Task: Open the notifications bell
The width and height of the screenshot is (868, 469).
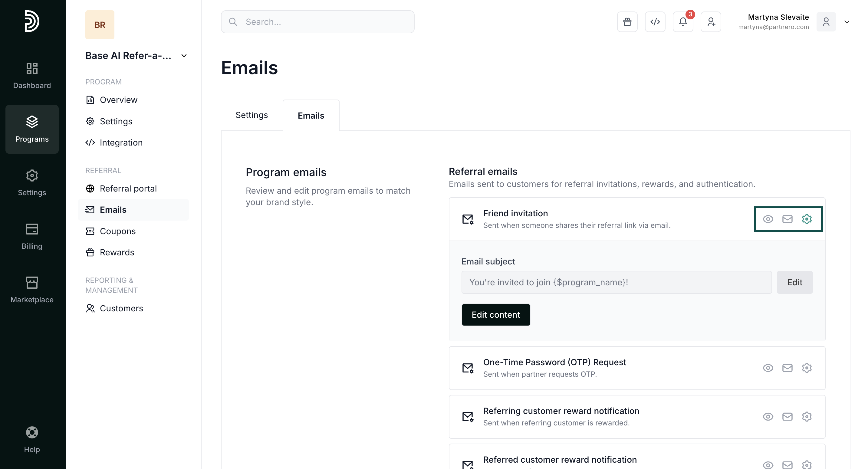Action: click(683, 22)
